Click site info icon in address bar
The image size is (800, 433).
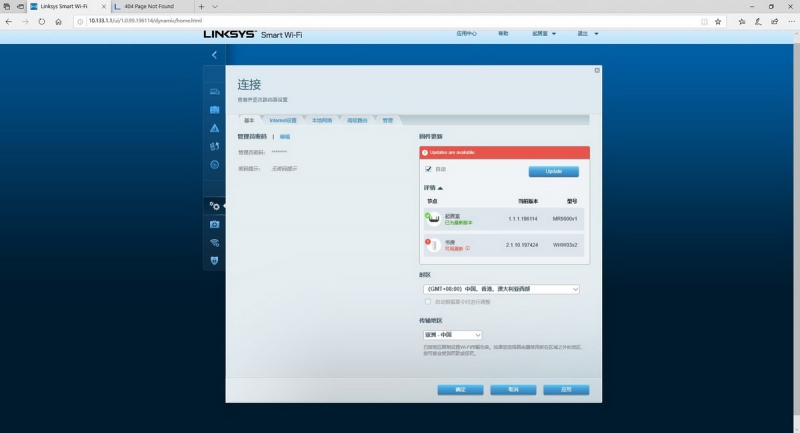(x=80, y=21)
